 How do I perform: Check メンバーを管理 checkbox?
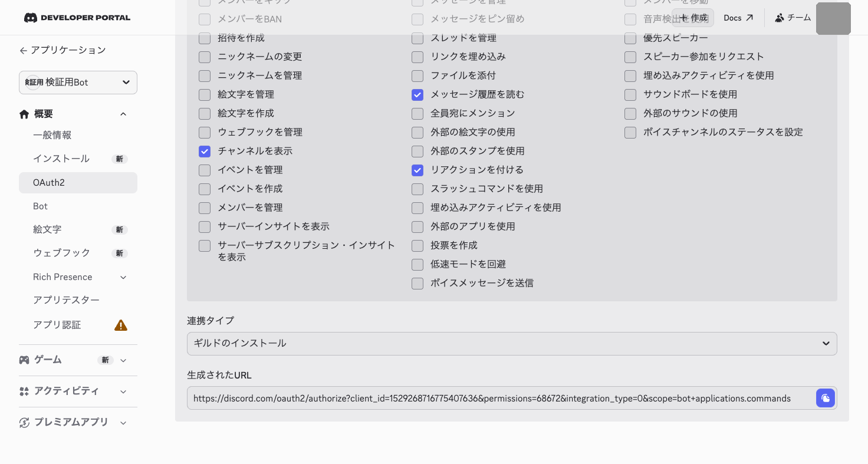205,208
